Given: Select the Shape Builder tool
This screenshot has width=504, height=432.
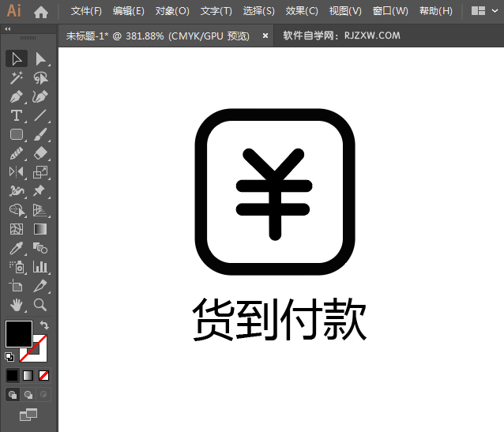Looking at the screenshot, I should (17, 210).
